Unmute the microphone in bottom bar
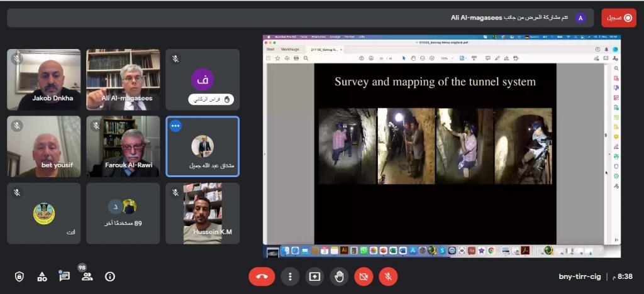The width and height of the screenshot is (644, 294). tap(388, 276)
